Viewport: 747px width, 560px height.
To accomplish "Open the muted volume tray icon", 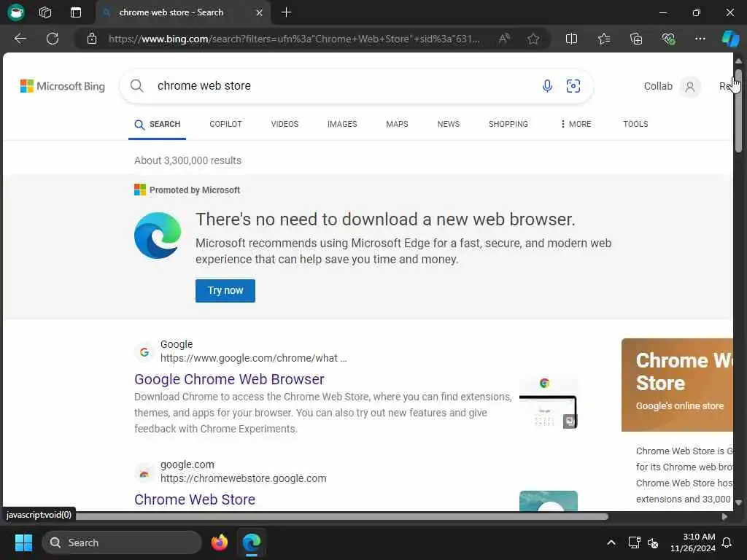I will point(653,542).
